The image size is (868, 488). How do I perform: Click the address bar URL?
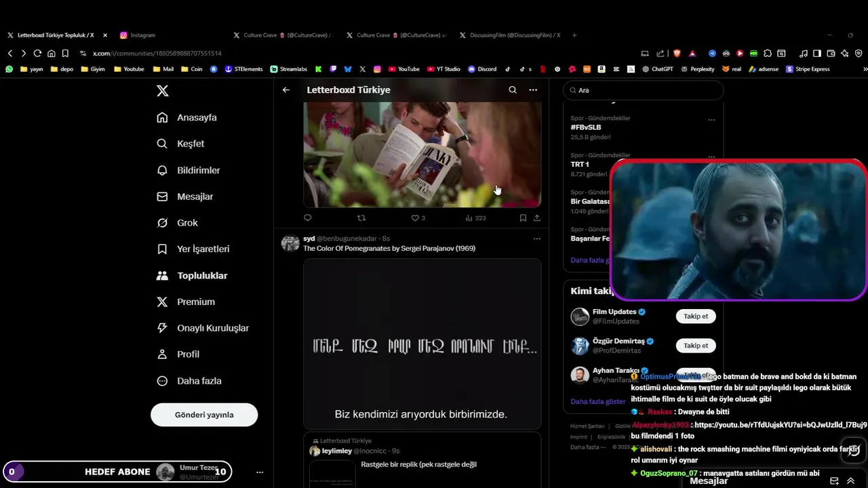157,53
